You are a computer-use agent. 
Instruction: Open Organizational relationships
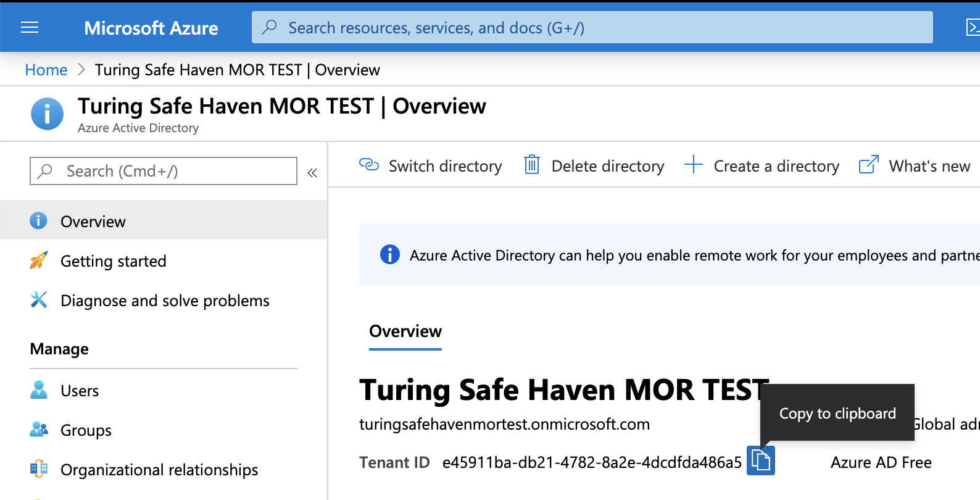[x=159, y=470]
